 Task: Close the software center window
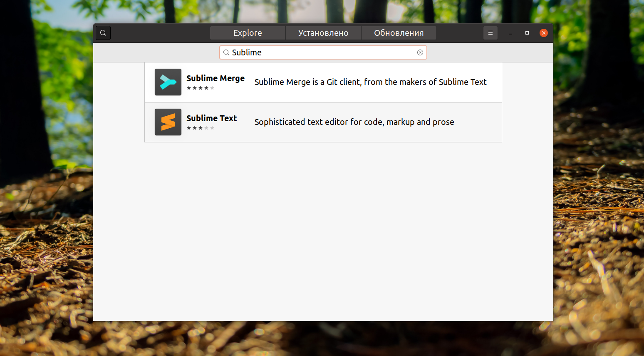pyautogui.click(x=544, y=33)
